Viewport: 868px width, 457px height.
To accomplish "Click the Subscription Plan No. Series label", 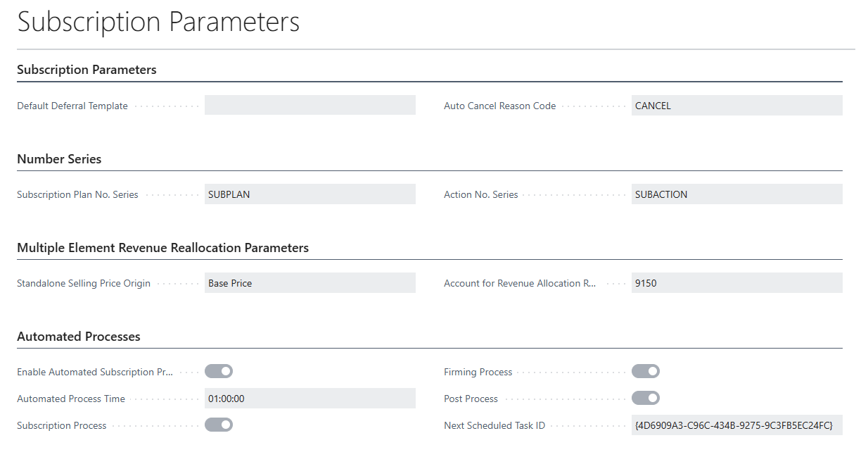I will click(x=77, y=194).
